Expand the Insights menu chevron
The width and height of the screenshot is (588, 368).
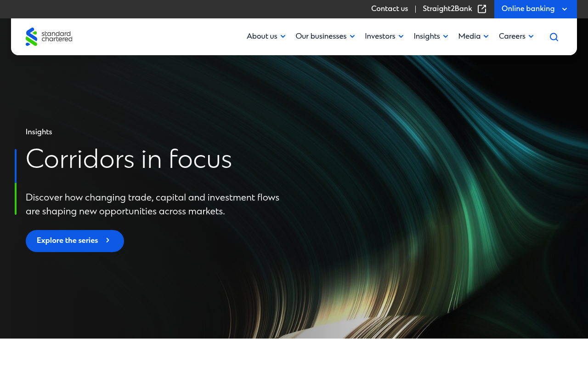(446, 36)
